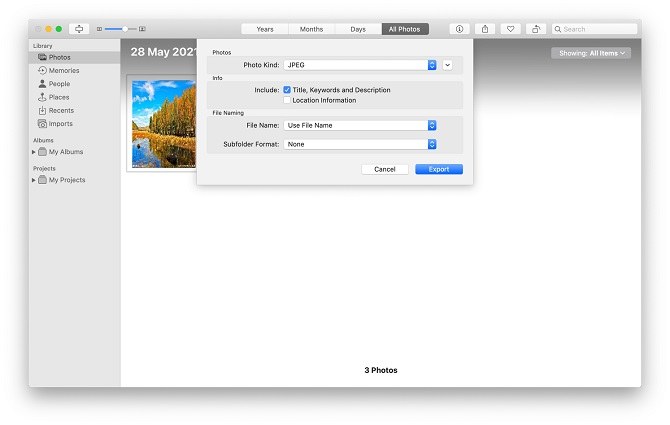The height and width of the screenshot is (425, 670).
Task: Open the Imports section
Action: pyautogui.click(x=60, y=124)
